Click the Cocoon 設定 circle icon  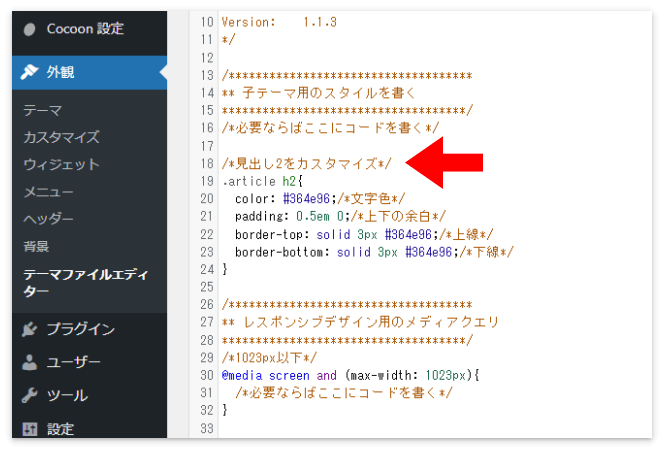[x=29, y=30]
